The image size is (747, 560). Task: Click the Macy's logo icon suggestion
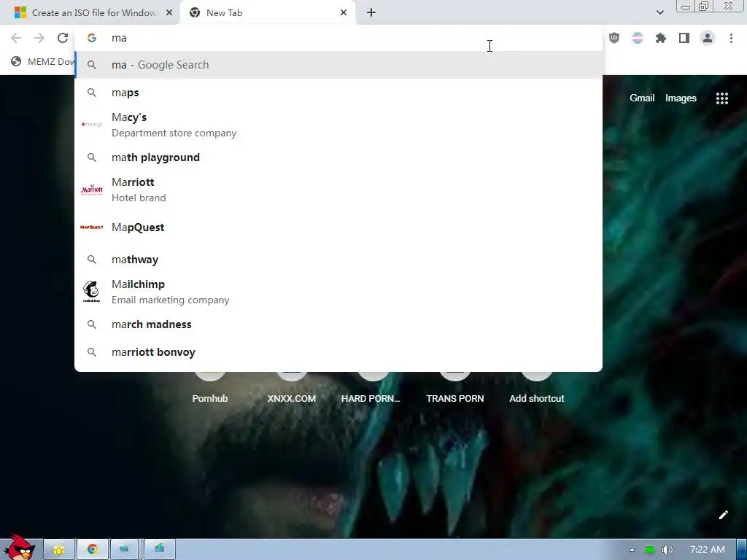click(91, 125)
